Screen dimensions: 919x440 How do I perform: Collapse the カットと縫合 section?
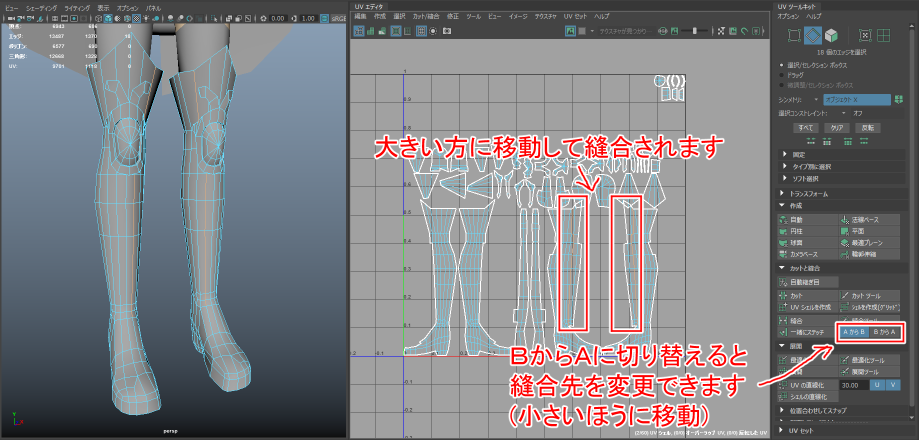(842, 268)
